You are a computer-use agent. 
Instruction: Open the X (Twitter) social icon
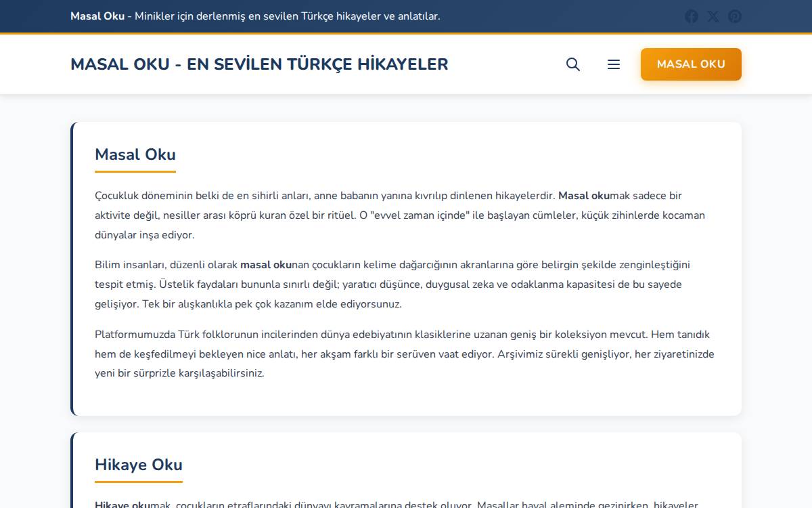tap(713, 16)
